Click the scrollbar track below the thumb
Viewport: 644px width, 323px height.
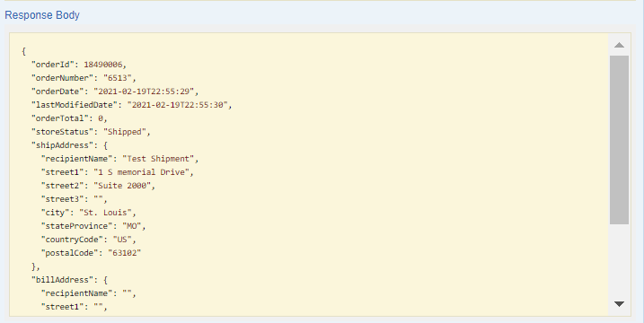pyautogui.click(x=619, y=259)
